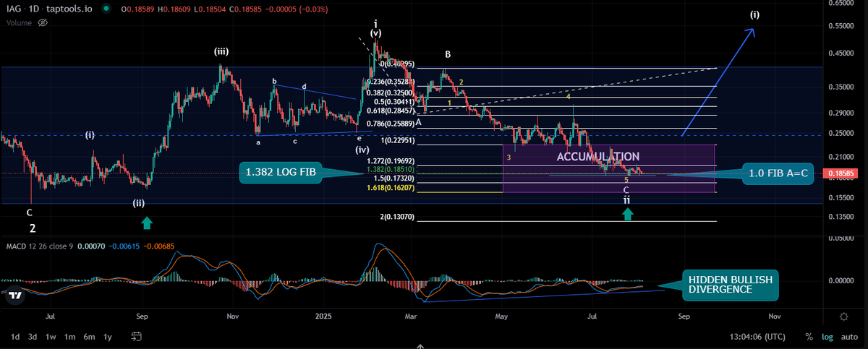The width and height of the screenshot is (868, 349).
Task: Select the ACCUMULATION text drawing
Action: [x=597, y=156]
